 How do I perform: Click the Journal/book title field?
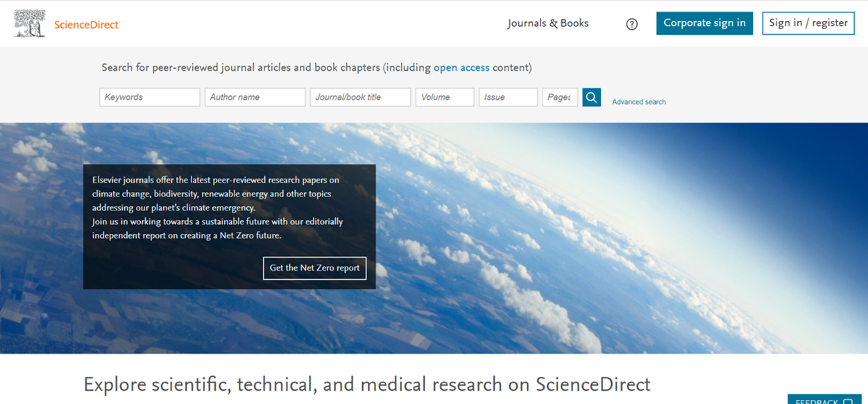[x=360, y=97]
